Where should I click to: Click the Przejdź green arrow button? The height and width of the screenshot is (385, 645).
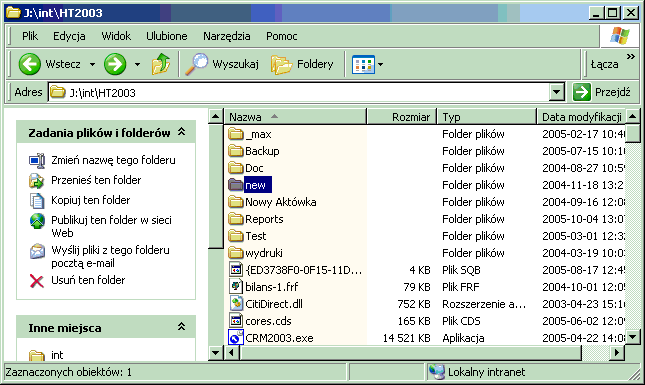[x=582, y=92]
